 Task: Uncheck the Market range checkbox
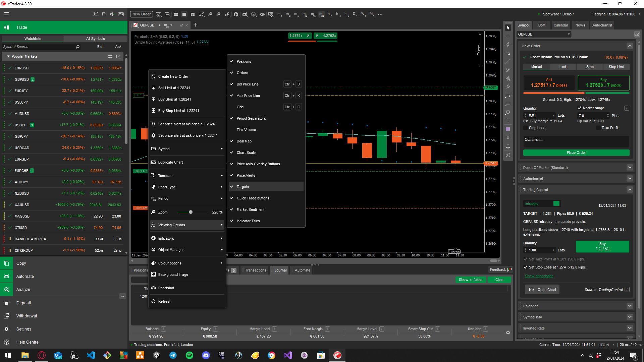pos(579,108)
